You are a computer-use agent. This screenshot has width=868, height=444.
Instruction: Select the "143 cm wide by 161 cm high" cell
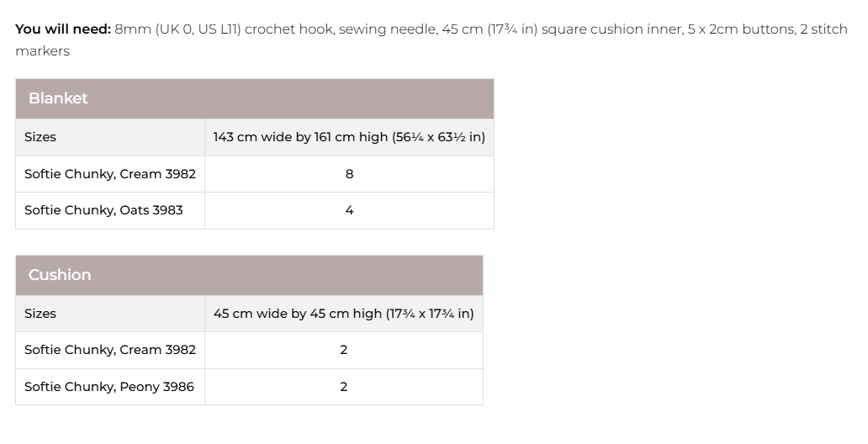coord(349,137)
